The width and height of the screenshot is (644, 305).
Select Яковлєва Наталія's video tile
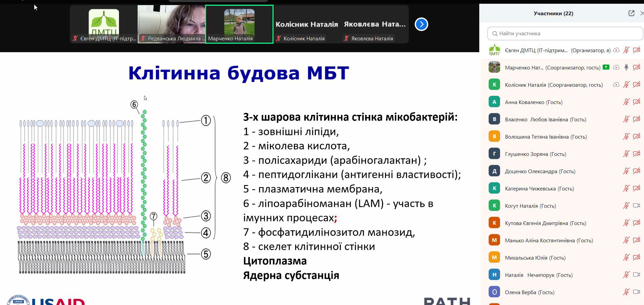pyautogui.click(x=375, y=24)
